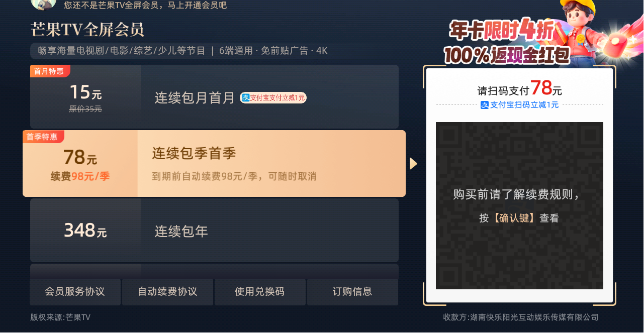This screenshot has height=333, width=644.
Task: Click the 【确认键】 renewal rules hint
Action: point(519,218)
